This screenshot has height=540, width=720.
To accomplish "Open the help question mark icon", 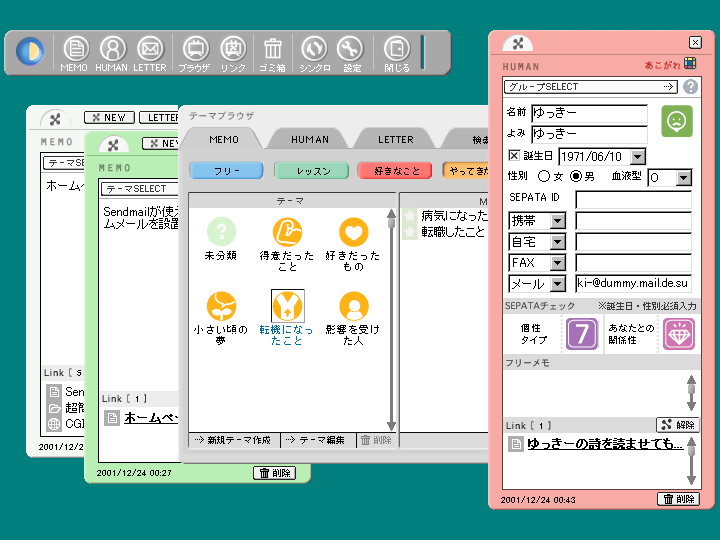I will coord(690,86).
